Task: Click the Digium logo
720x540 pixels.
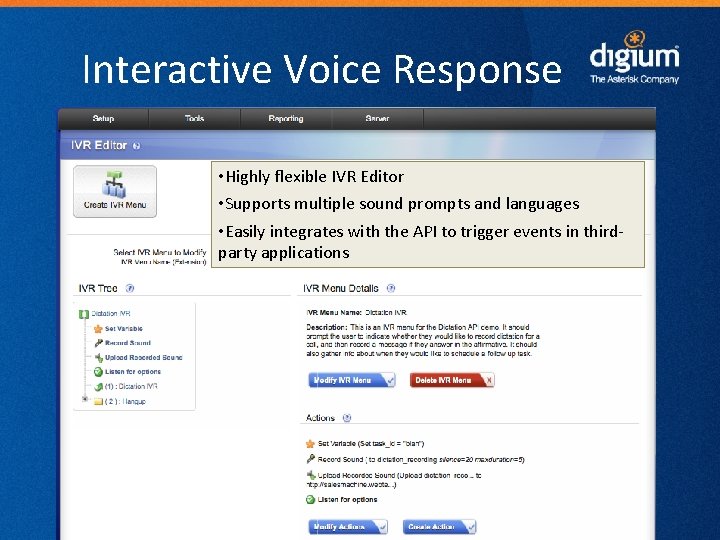Action: [634, 57]
